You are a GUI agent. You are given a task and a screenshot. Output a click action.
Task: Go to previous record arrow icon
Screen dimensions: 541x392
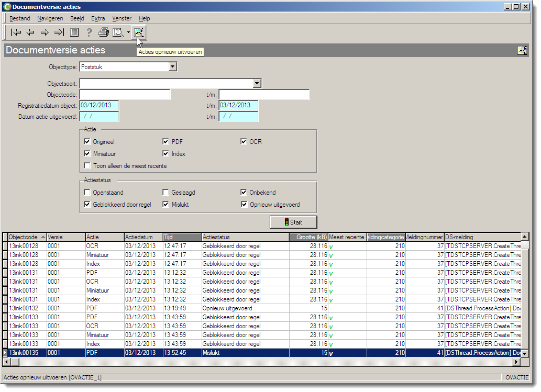pos(30,32)
